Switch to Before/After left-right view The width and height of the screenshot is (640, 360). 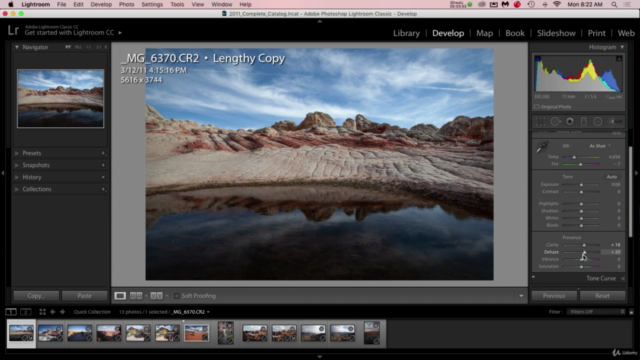pos(136,296)
